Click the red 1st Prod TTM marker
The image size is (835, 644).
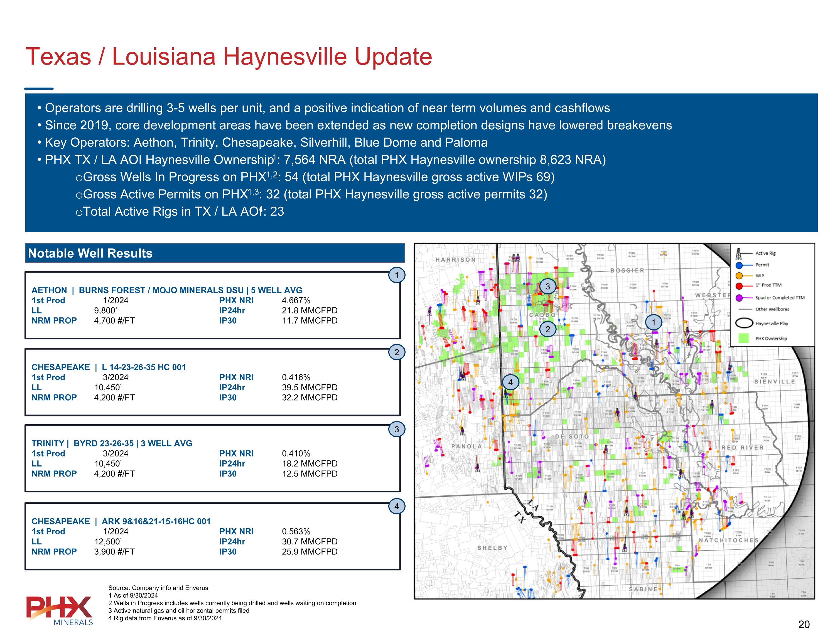click(740, 286)
